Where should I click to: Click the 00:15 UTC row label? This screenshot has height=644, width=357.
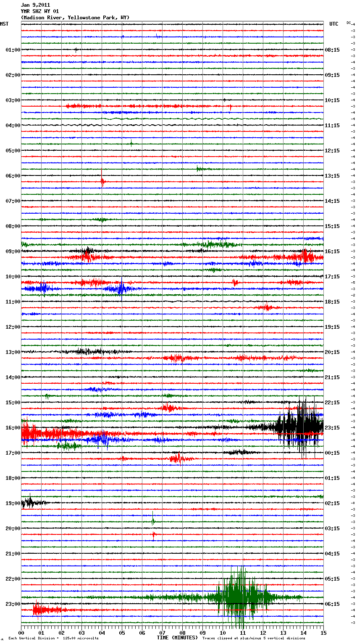pos(332,453)
